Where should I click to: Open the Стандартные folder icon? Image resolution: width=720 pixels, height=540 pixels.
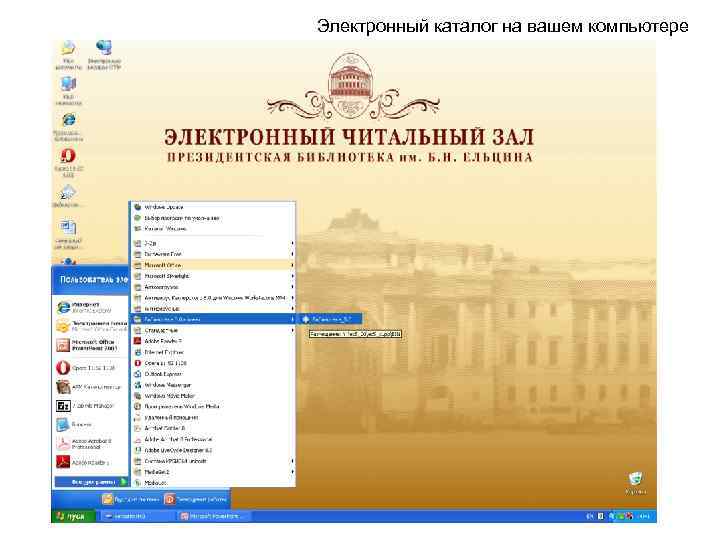pyautogui.click(x=137, y=330)
